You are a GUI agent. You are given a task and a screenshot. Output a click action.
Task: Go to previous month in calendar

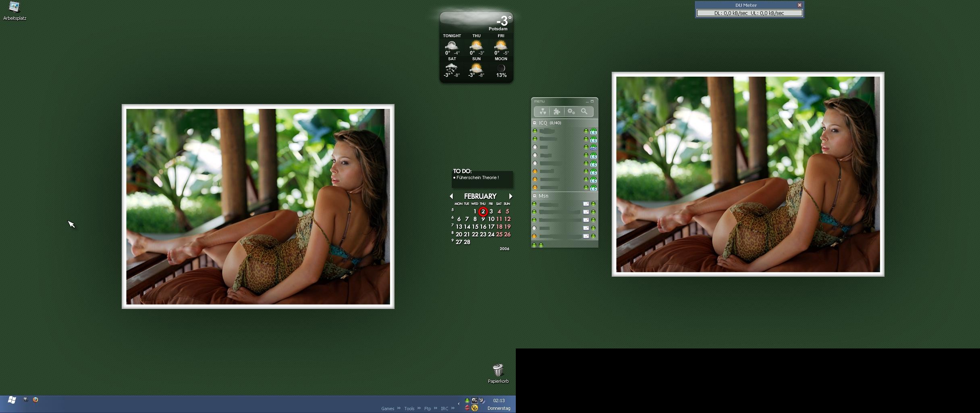[451, 196]
